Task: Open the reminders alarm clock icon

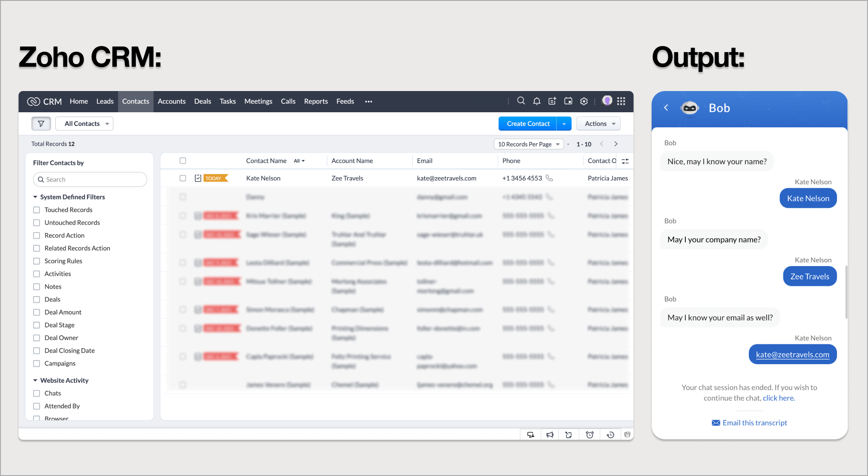Action: (590, 435)
